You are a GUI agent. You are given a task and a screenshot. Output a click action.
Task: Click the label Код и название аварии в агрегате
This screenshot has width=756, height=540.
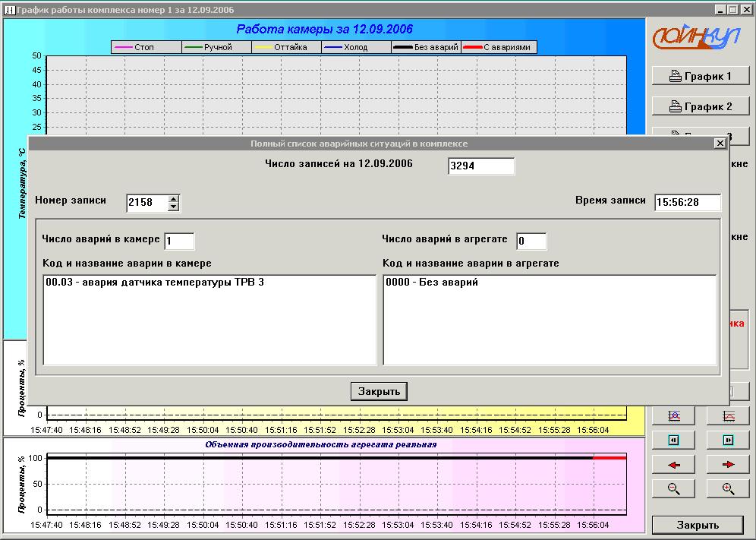(x=471, y=264)
